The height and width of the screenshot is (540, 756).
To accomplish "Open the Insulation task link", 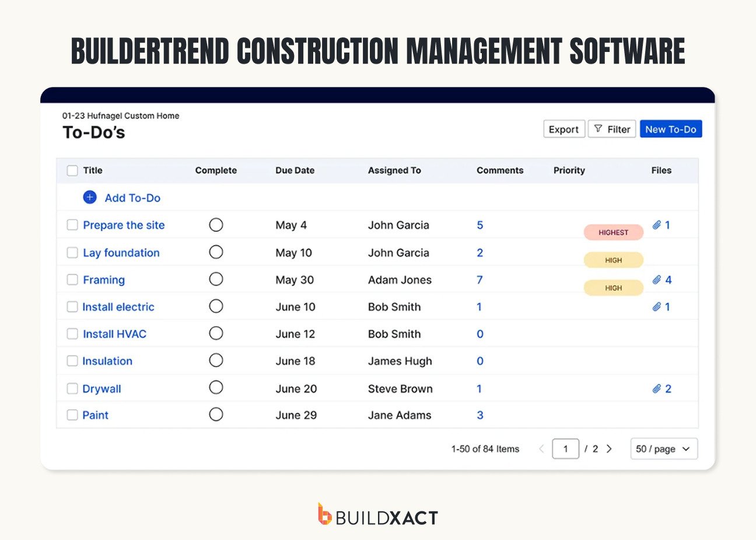I will coord(107,361).
